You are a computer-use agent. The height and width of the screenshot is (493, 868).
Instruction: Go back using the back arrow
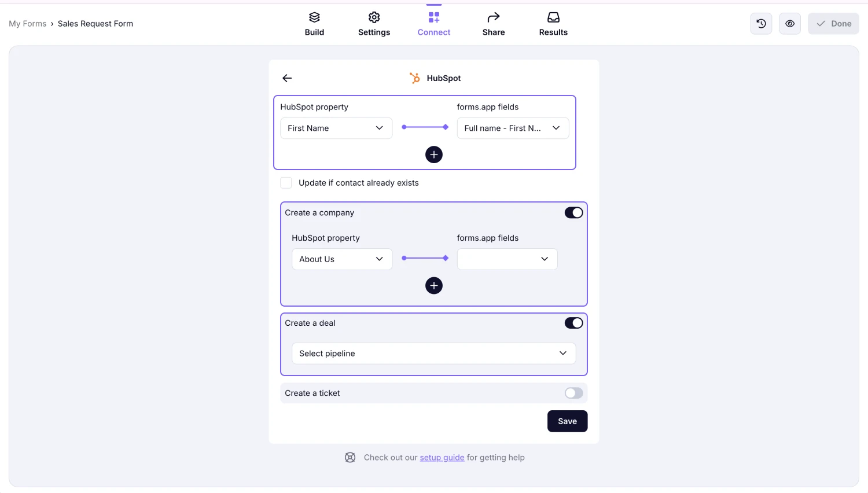tap(286, 78)
